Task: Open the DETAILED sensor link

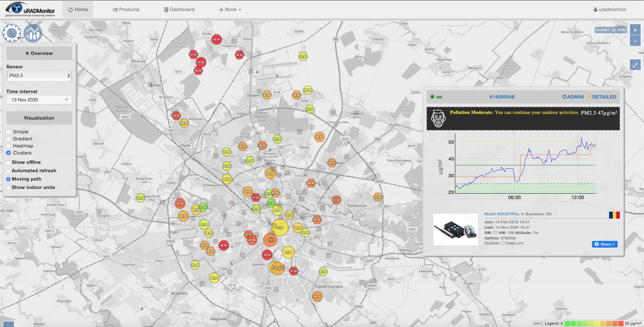Action: [x=602, y=97]
